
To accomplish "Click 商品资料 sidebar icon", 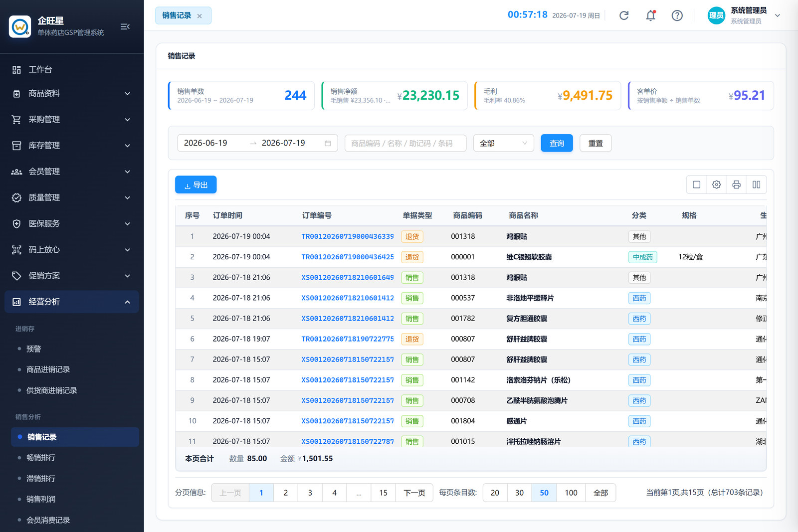I will click(16, 94).
